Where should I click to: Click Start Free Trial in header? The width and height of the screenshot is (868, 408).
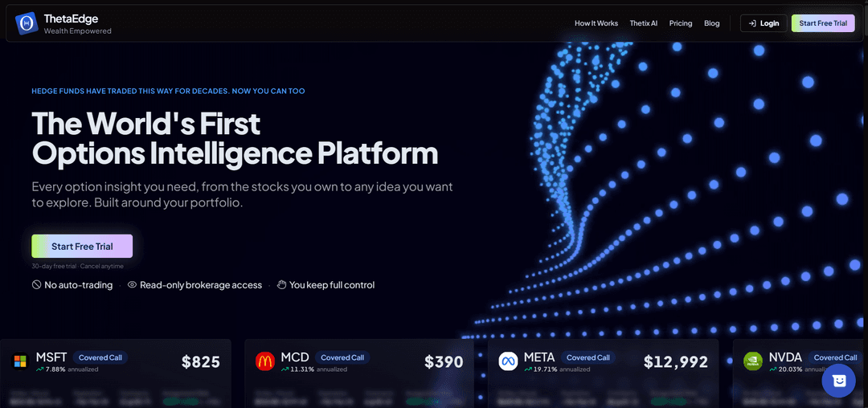click(x=823, y=23)
